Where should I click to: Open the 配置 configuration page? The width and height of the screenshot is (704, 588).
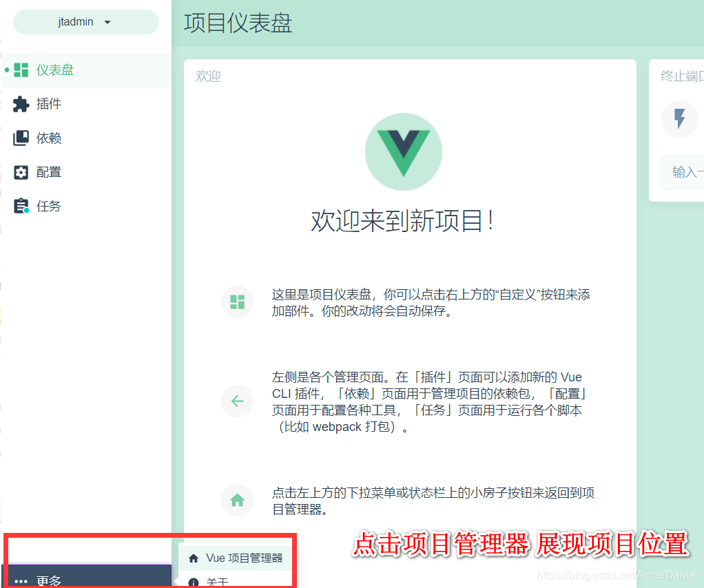(x=86, y=172)
